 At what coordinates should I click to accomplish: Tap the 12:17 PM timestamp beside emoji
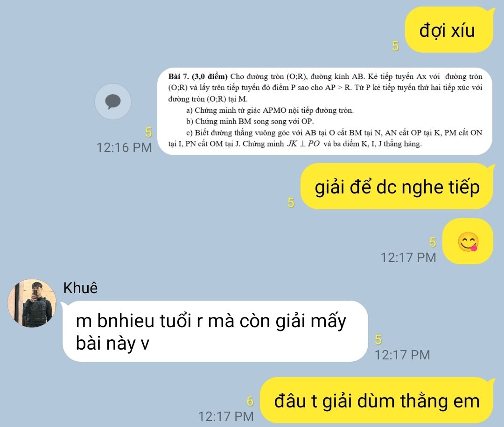(x=408, y=257)
